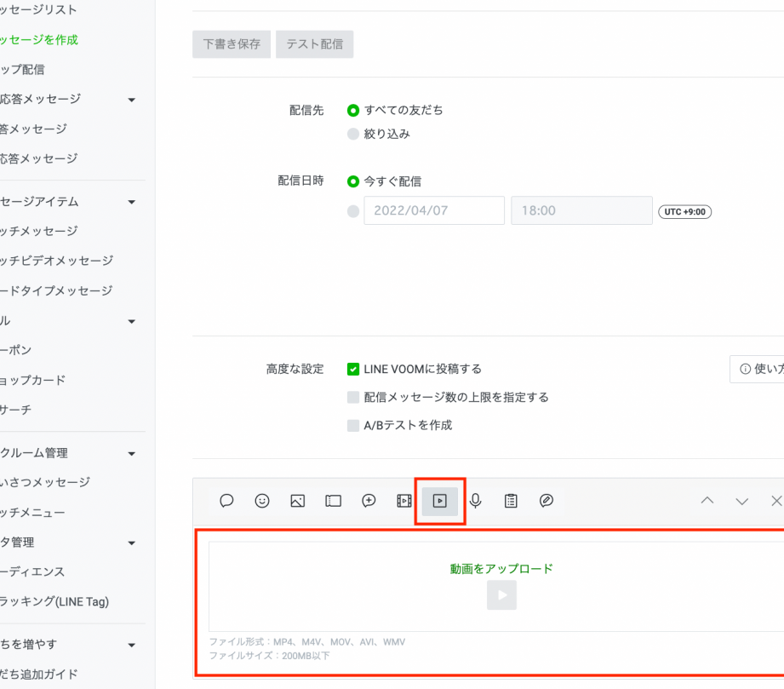Viewport: 784px width, 689px height.
Task: Click the 2022/04/07 date field
Action: pos(434,210)
